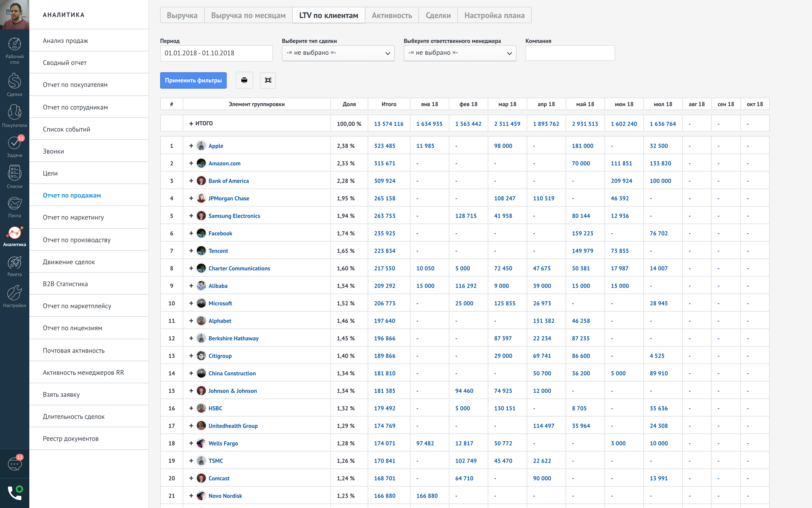Open the Сделки tab at top
812x508 pixels.
[x=438, y=15]
